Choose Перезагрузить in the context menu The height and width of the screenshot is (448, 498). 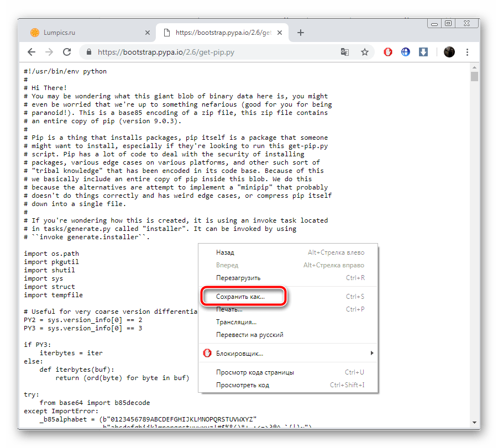(288, 278)
